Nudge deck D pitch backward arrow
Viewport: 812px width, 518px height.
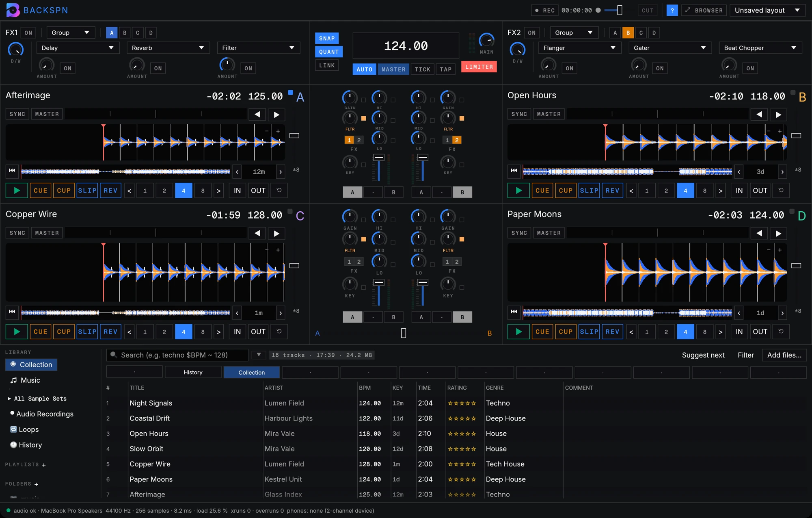pos(759,233)
